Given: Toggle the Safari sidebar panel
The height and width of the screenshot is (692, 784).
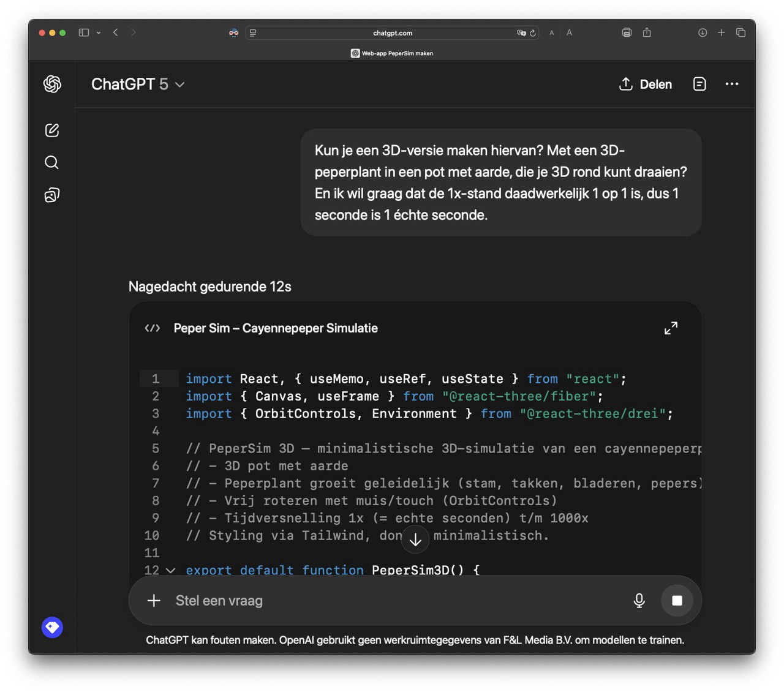Looking at the screenshot, I should point(84,32).
